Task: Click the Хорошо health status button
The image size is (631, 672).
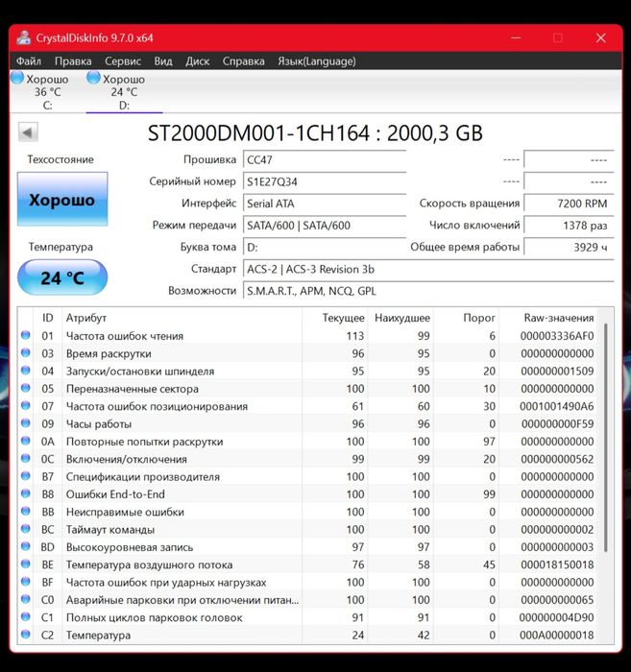Action: tap(62, 200)
